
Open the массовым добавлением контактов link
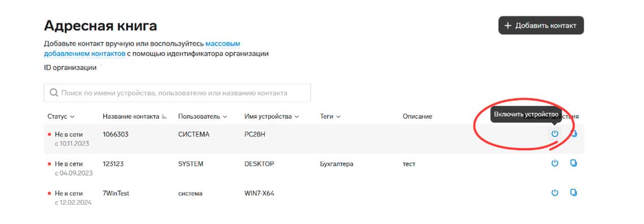[x=142, y=49]
